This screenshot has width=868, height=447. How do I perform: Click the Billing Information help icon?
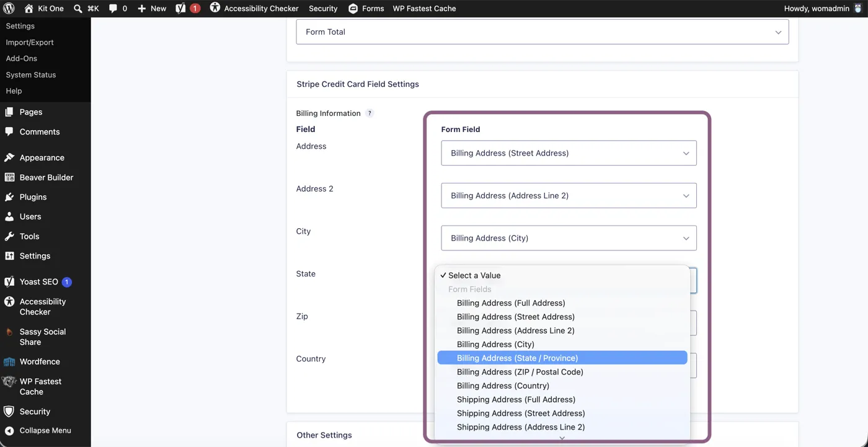[370, 113]
